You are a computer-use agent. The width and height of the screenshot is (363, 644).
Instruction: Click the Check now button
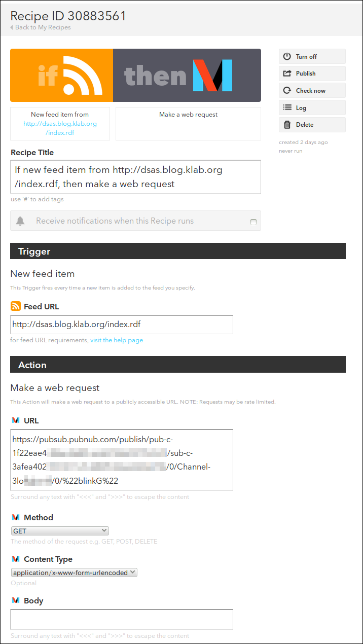coord(312,91)
